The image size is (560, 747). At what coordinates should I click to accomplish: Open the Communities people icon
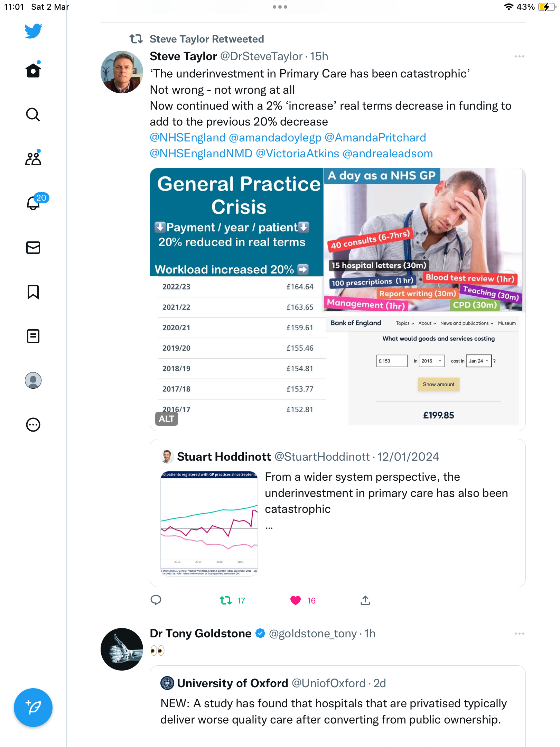click(x=33, y=159)
